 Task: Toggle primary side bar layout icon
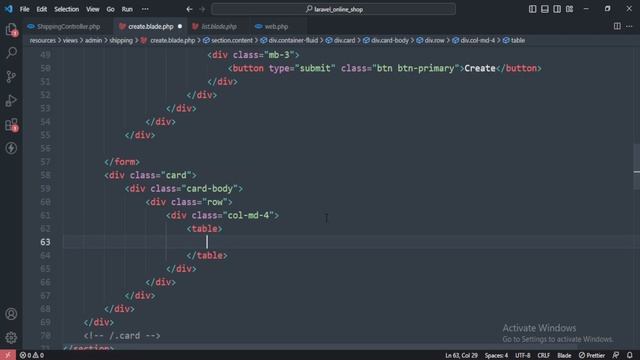click(532, 9)
